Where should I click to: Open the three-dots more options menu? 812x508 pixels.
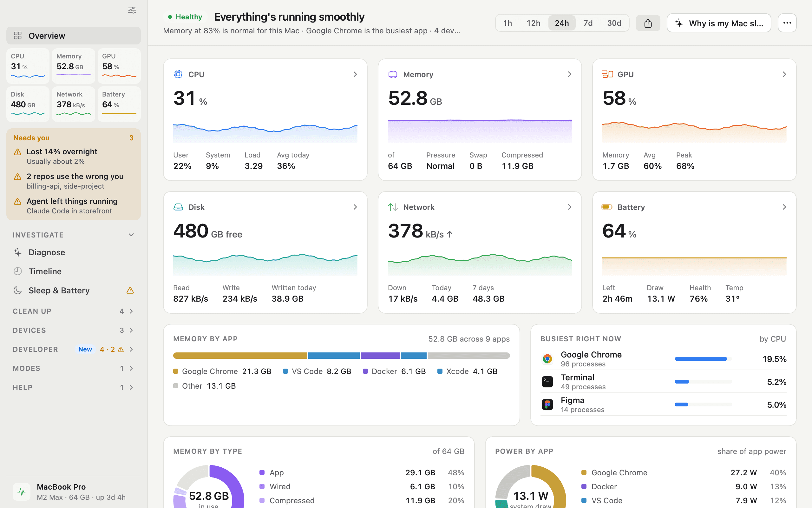point(787,23)
